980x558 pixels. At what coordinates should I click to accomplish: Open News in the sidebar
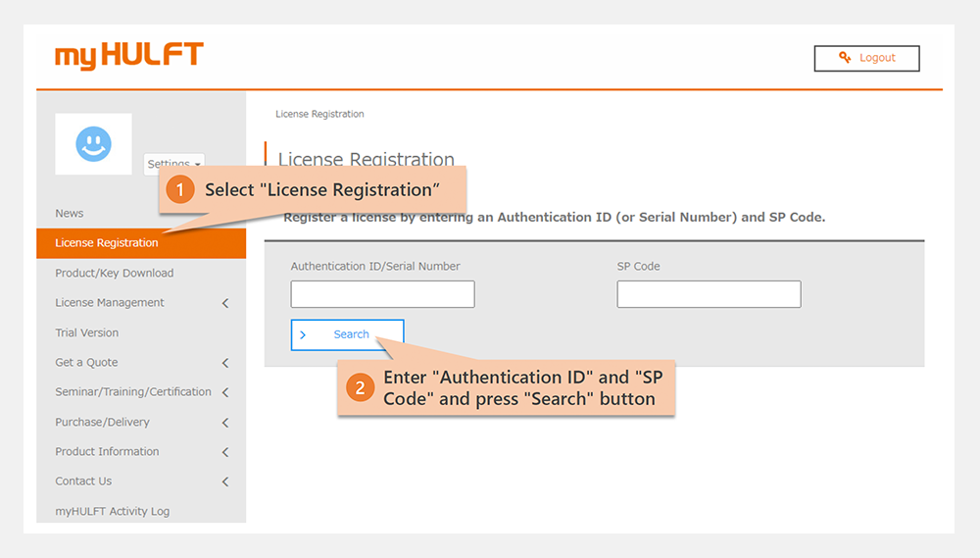[x=70, y=214]
